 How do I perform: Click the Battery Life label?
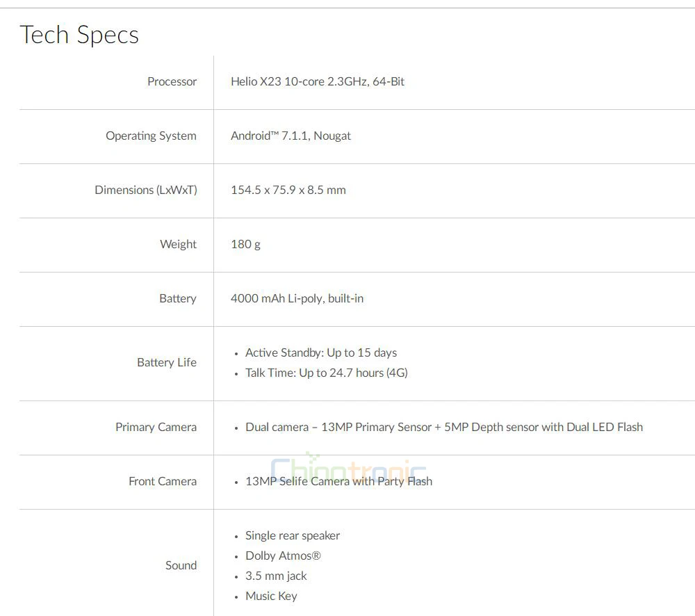167,362
